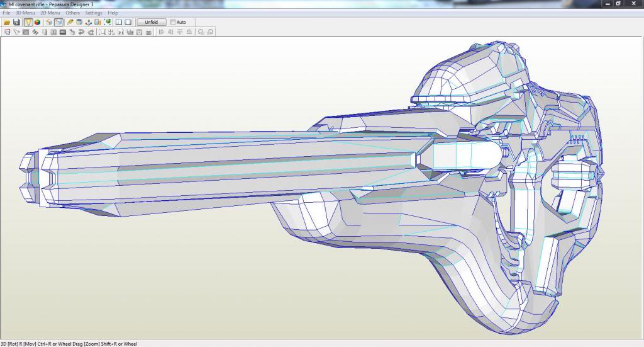Click the Redo curved arrow icon
Viewport: 644px width, 347px height.
91,32
